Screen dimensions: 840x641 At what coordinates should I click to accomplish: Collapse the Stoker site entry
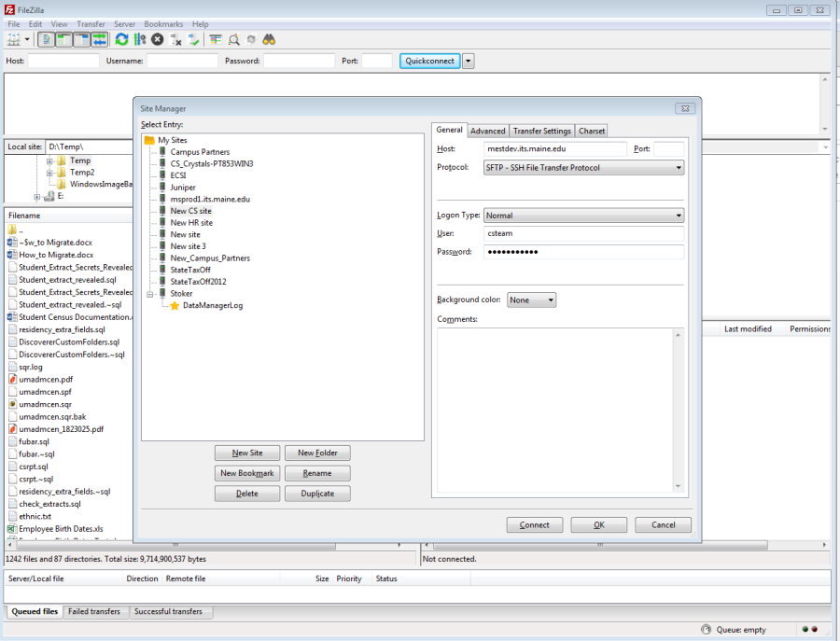(x=150, y=294)
